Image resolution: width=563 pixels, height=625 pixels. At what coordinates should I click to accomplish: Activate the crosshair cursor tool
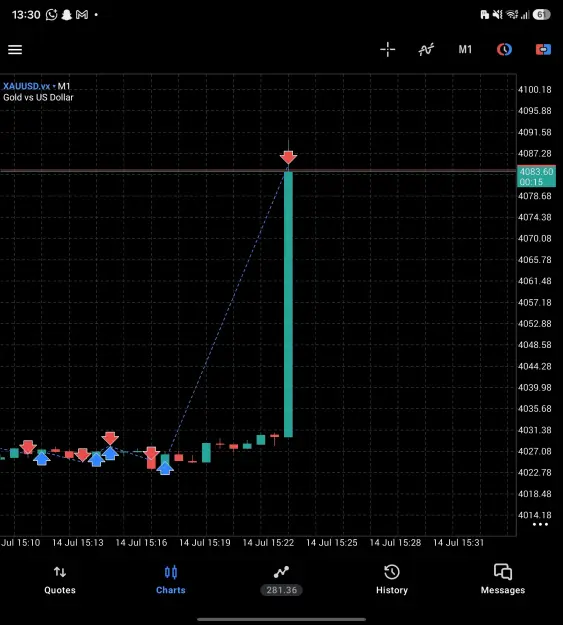388,49
